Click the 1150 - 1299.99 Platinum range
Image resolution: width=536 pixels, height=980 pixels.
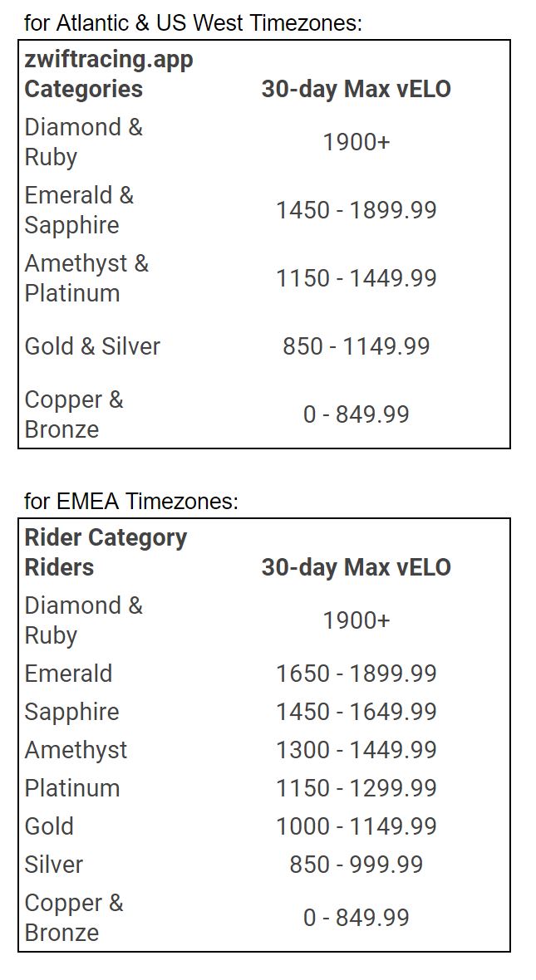click(x=356, y=788)
